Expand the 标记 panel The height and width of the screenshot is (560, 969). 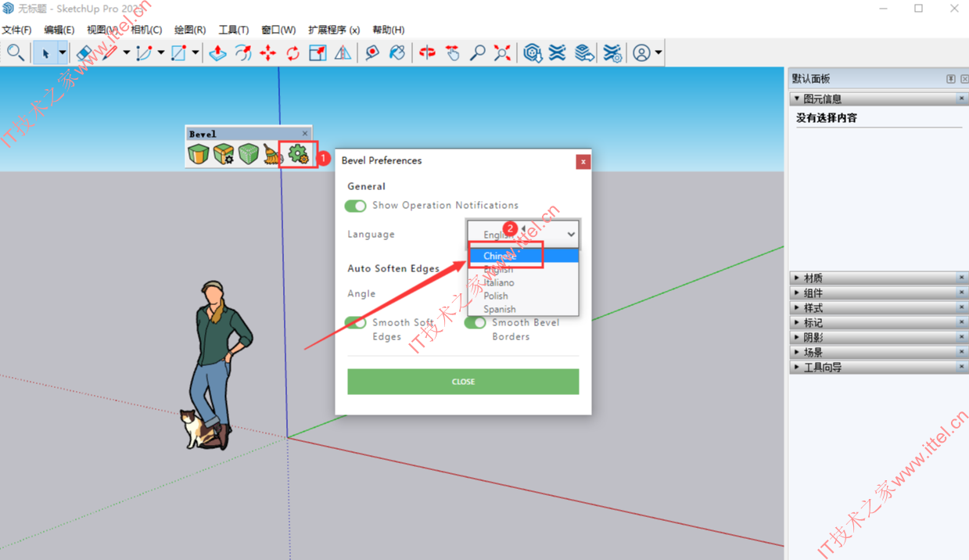click(x=796, y=322)
